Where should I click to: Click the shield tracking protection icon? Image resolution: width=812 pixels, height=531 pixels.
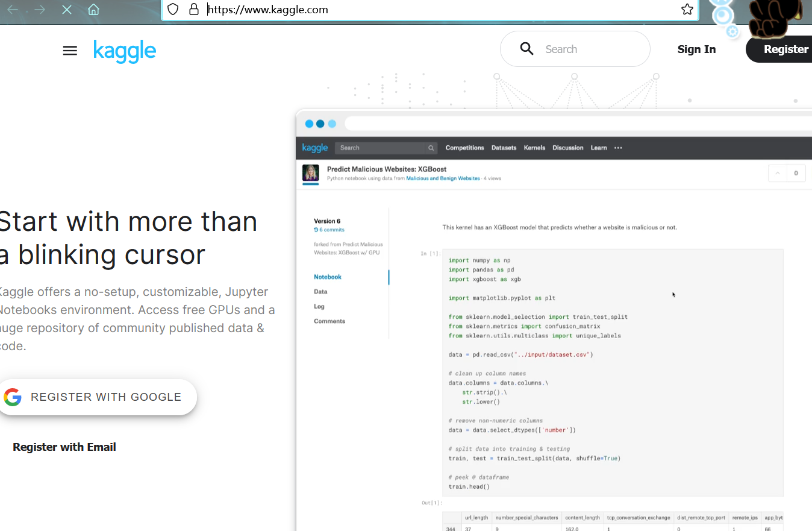(173, 9)
